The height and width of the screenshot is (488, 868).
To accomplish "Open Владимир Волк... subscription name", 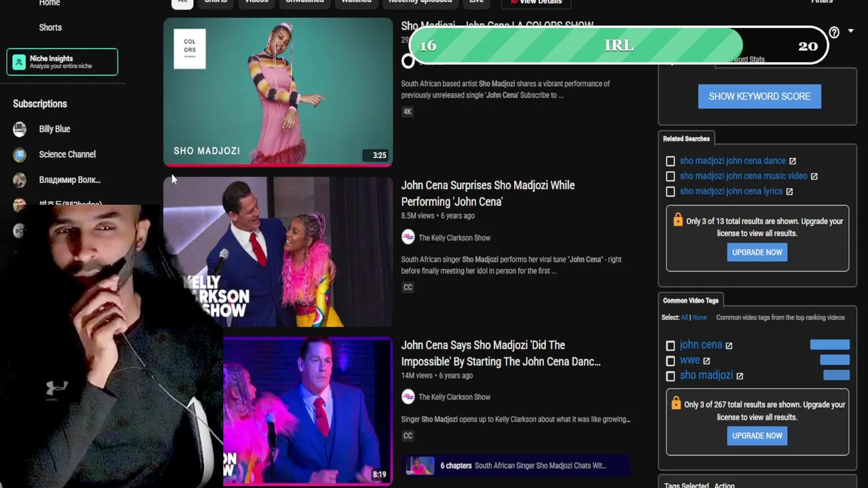I will click(69, 180).
